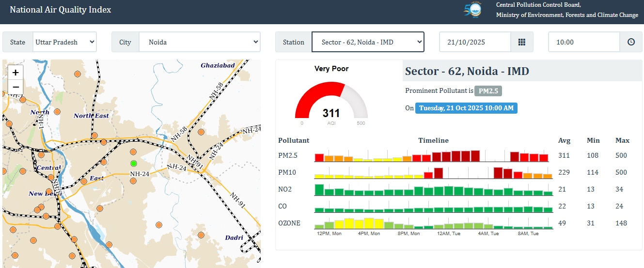The width and height of the screenshot is (644, 268).
Task: Click the yellow peak bar in OZONE timeline
Action: 369,223
